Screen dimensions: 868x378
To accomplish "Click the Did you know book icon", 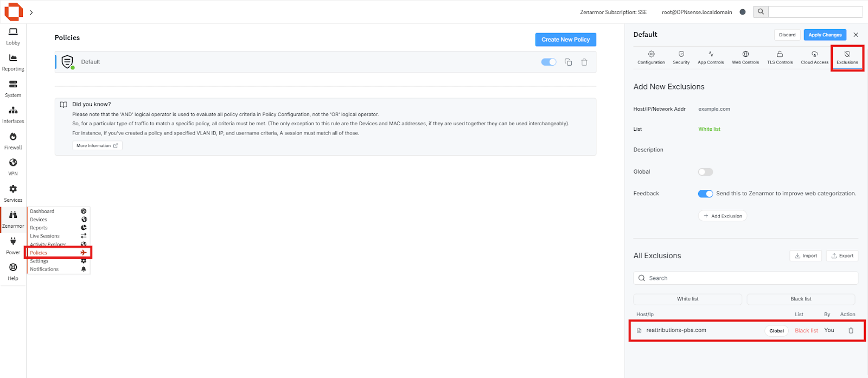I will pyautogui.click(x=63, y=105).
